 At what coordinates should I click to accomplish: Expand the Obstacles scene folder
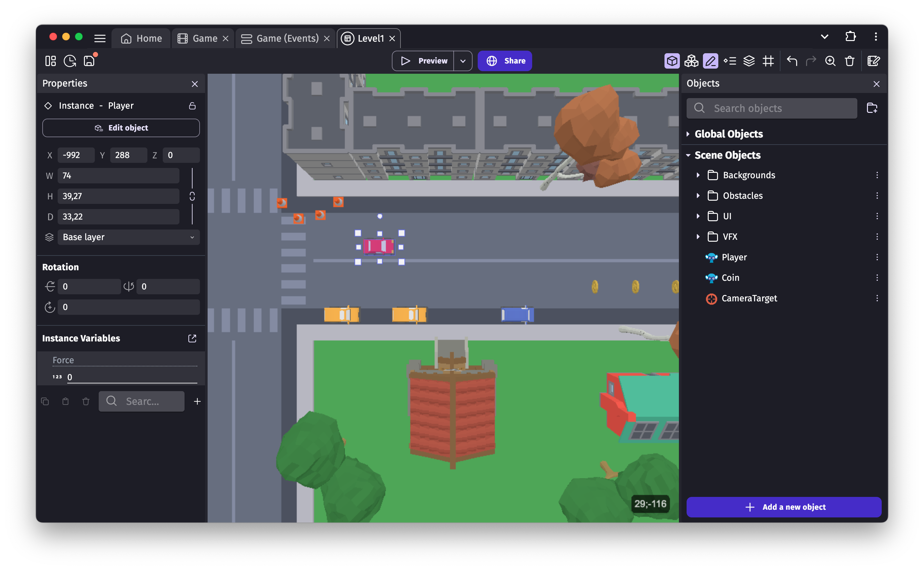[x=697, y=196]
